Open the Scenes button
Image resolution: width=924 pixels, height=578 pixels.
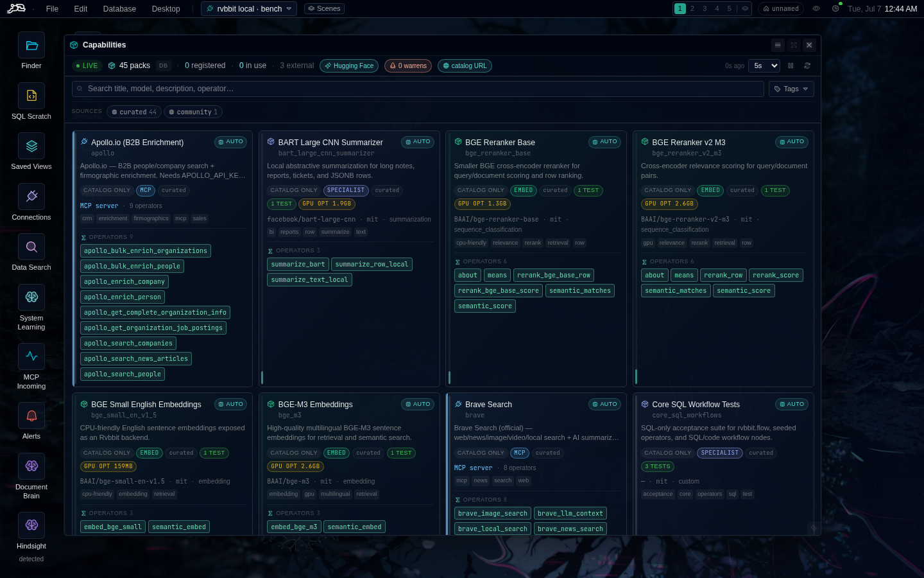click(x=324, y=9)
